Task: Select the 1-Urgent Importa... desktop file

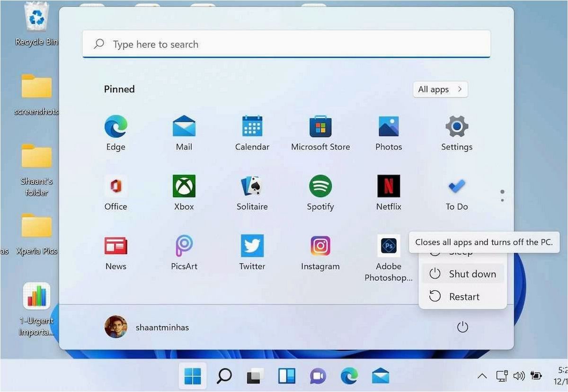Action: pos(36,310)
